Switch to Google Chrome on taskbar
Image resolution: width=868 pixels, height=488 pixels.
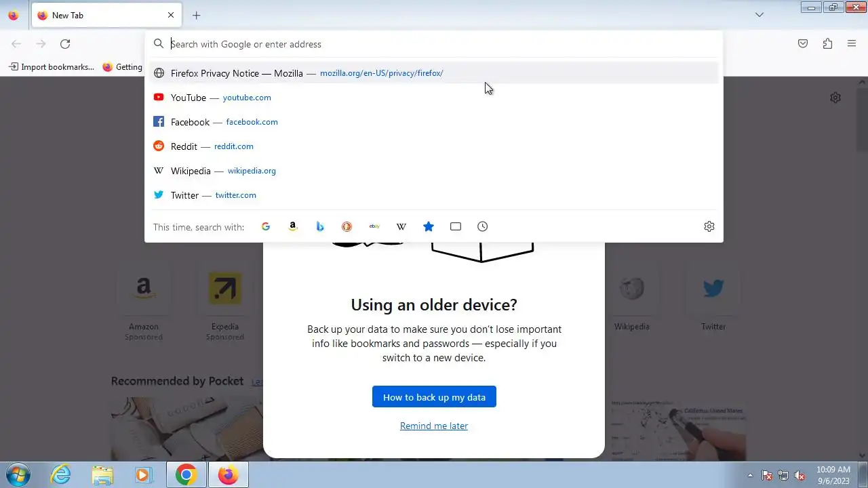(x=186, y=474)
